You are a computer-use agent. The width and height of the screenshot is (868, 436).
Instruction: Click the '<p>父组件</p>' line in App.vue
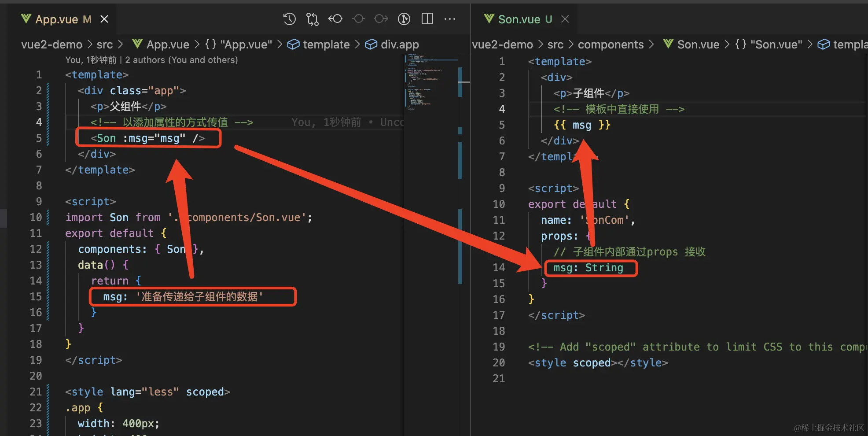click(x=129, y=107)
